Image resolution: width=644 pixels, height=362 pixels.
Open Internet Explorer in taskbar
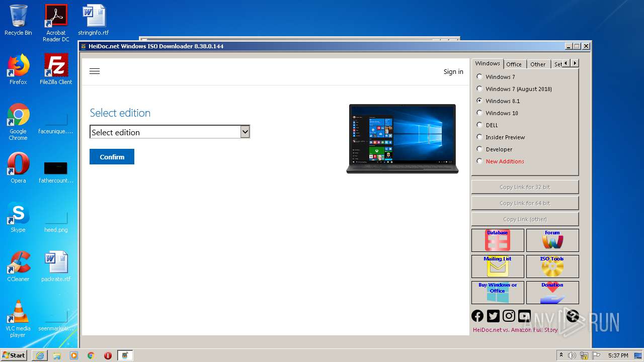tap(40, 355)
